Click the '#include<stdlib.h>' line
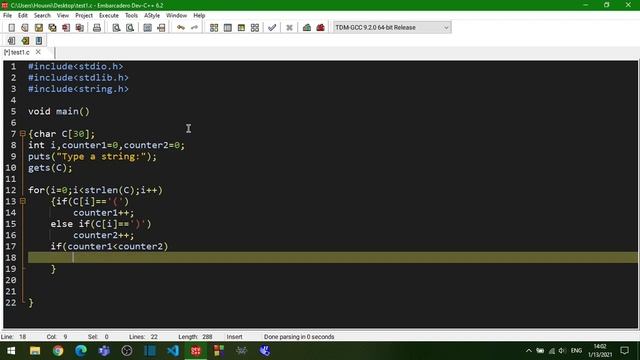The width and height of the screenshot is (640, 360). coord(78,78)
